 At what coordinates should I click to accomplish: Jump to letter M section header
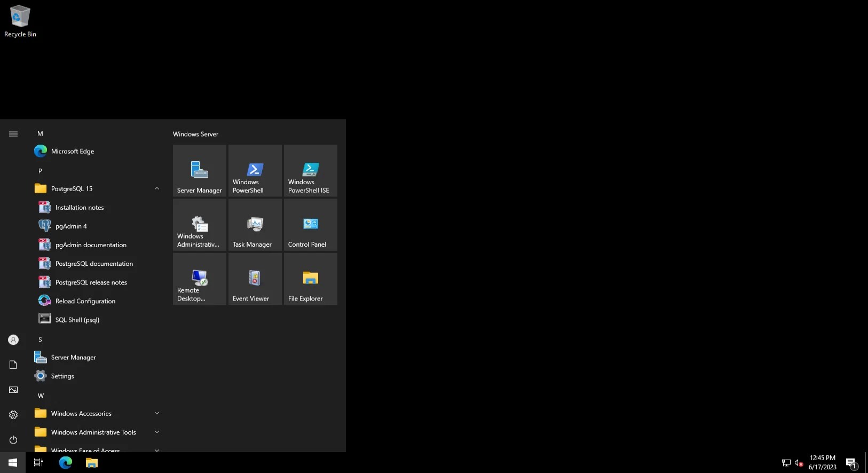(40, 133)
